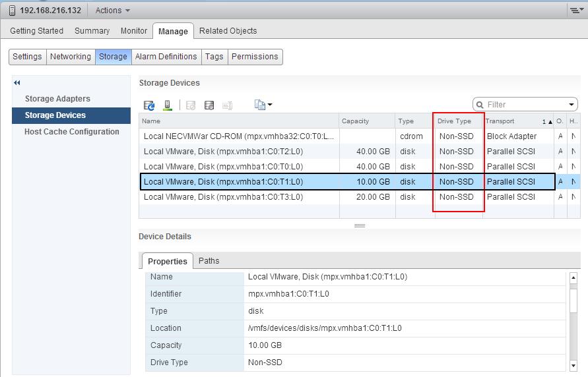Click the details scrollbar thumb
The image size is (588, 377).
(573, 301)
